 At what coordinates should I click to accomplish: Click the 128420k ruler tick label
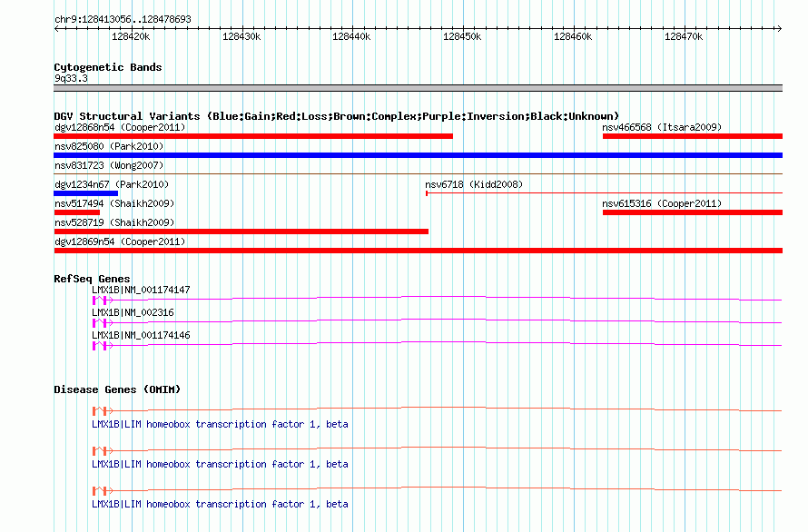[x=131, y=36]
